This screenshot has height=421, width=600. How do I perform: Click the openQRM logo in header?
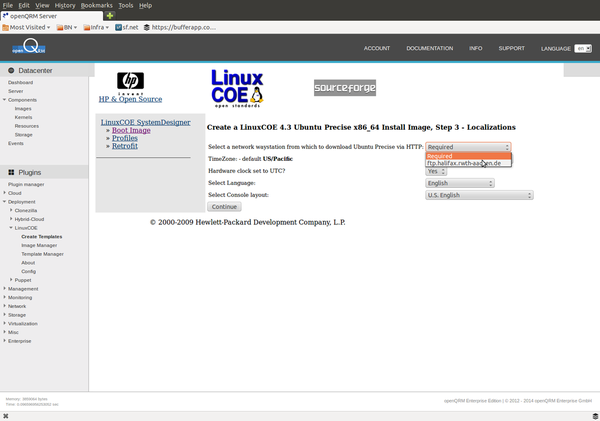[x=29, y=47]
